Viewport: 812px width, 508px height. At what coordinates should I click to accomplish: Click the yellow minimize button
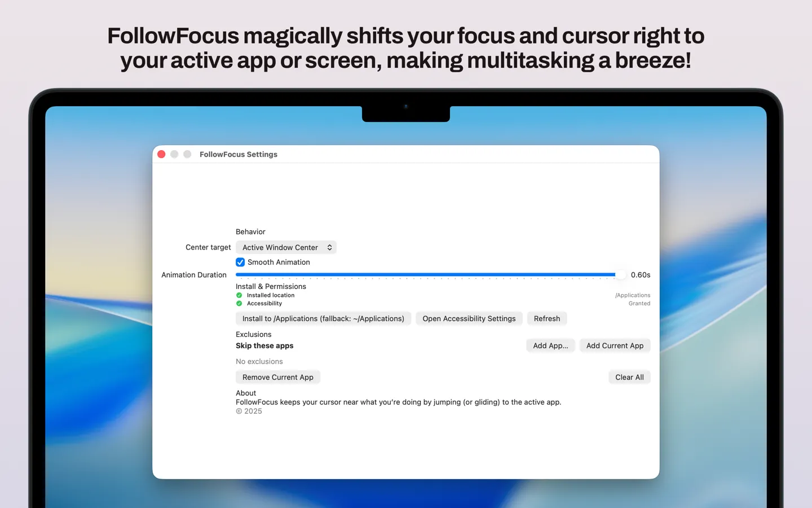point(174,154)
